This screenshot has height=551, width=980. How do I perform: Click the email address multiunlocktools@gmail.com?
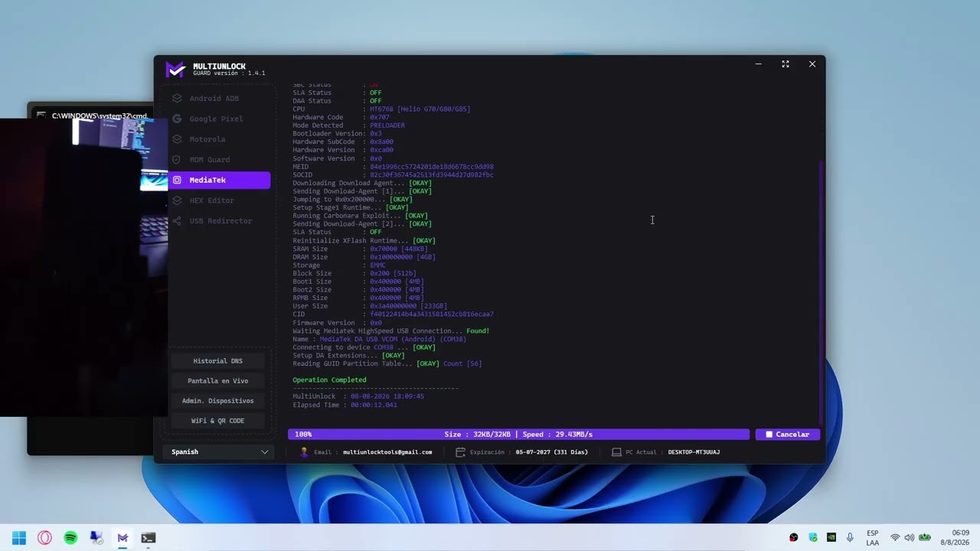387,452
